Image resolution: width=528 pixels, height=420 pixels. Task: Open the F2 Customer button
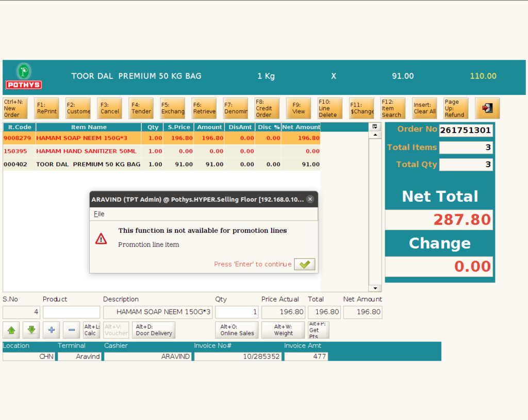[78, 108]
